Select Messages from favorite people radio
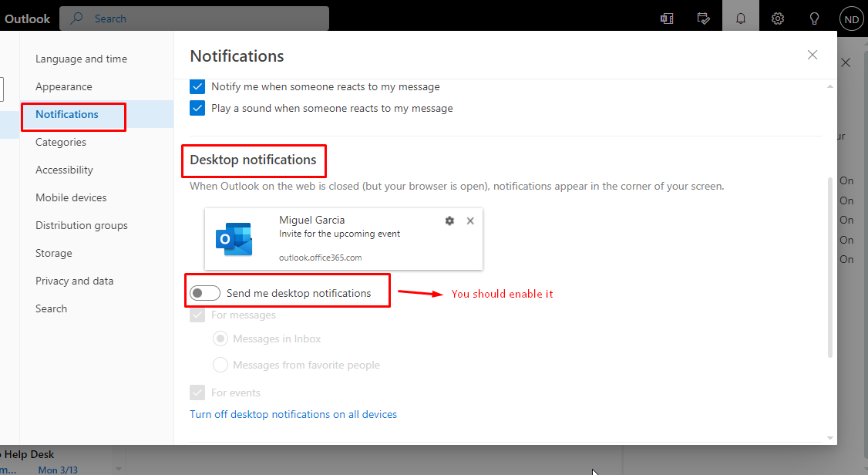This screenshot has height=475, width=868. pos(220,365)
